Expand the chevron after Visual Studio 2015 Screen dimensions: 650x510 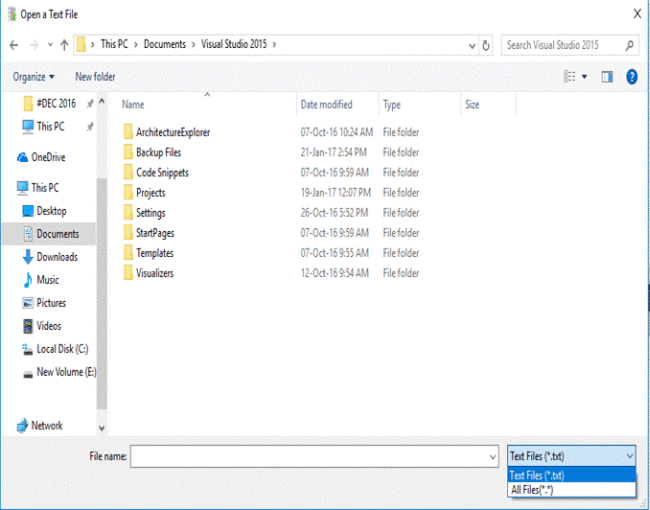274,44
